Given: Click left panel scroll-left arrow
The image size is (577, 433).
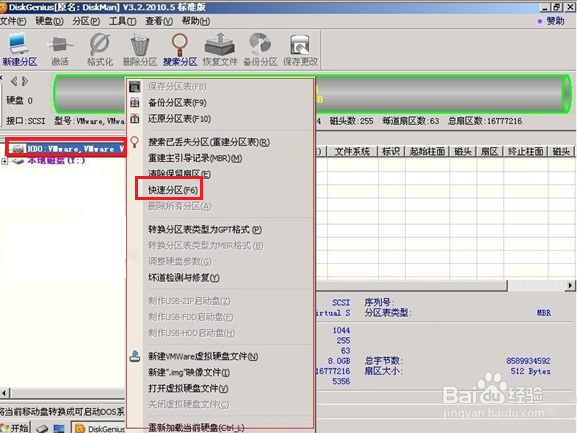Looking at the screenshot, I should [4, 393].
